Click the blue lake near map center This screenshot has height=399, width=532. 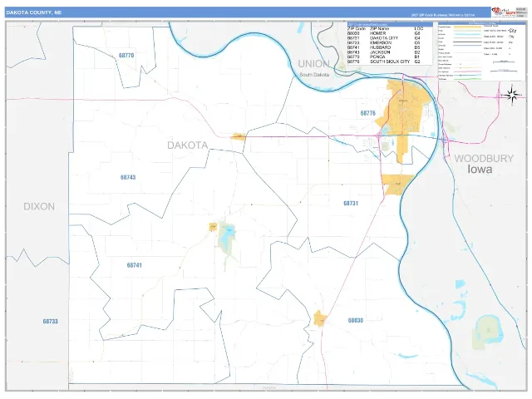pos(227,236)
